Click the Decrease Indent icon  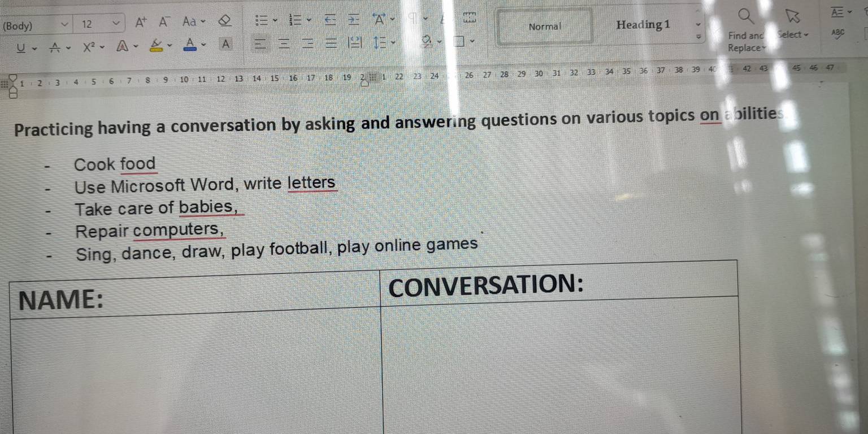(331, 21)
